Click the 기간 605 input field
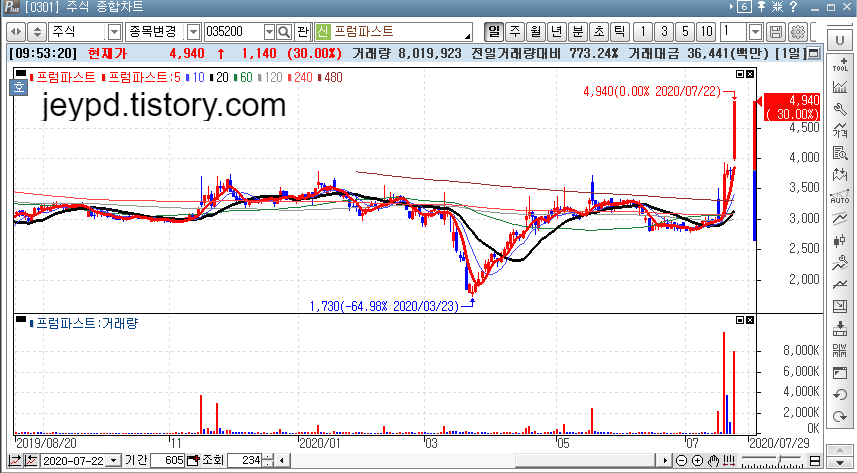This screenshot has width=857, height=473. coord(167,460)
